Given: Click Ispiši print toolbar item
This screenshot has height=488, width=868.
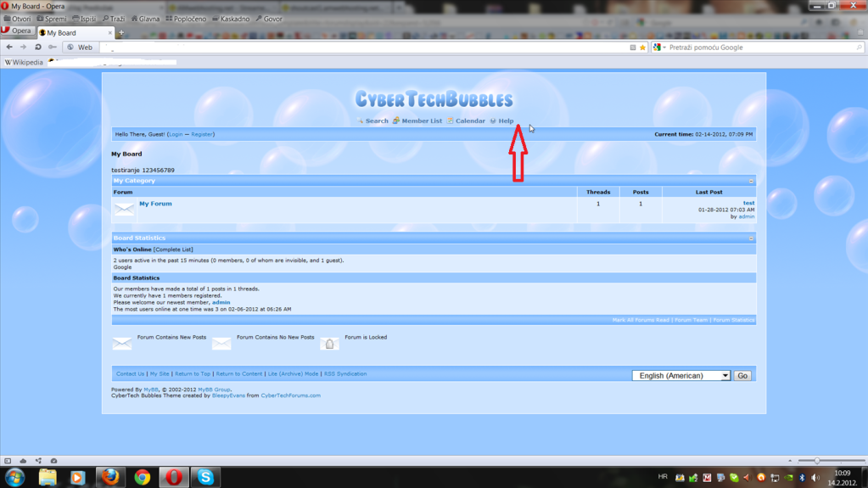Looking at the screenshot, I should [84, 19].
